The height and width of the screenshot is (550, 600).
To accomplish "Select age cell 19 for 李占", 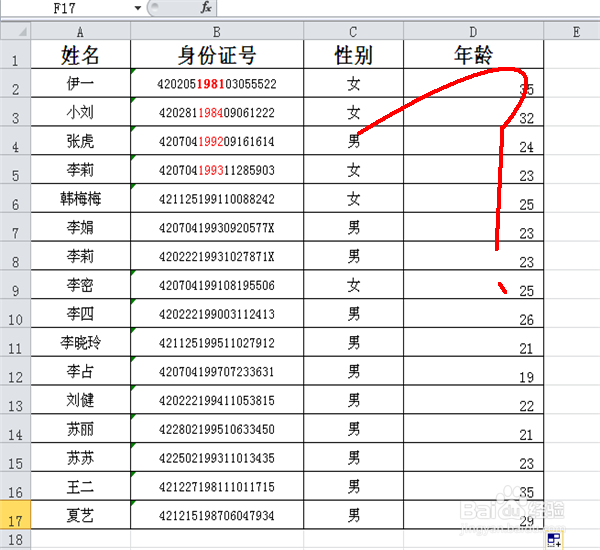I will [x=473, y=371].
